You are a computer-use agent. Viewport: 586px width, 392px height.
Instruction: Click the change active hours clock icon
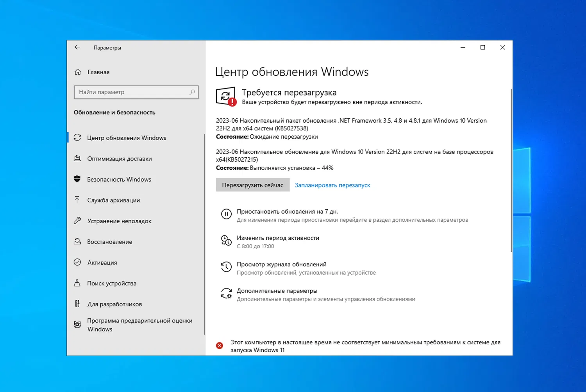pos(226,241)
